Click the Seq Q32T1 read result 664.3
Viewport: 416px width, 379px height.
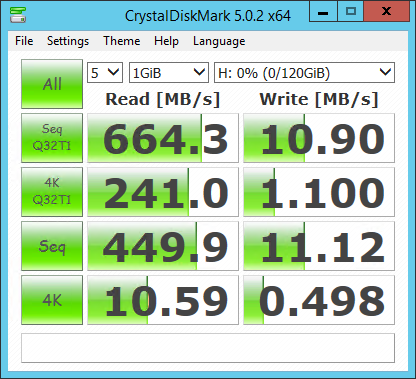[163, 138]
